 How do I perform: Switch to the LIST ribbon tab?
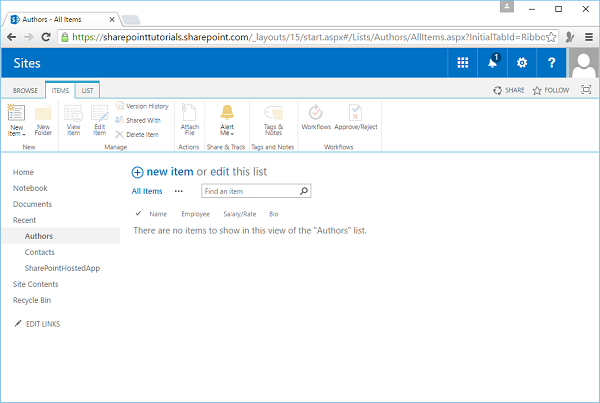point(90,90)
